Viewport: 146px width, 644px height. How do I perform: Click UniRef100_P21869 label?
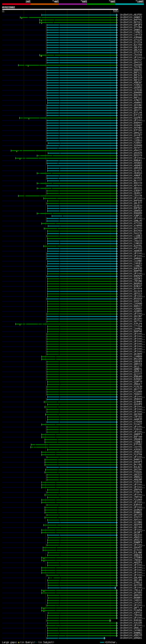[131, 500]
